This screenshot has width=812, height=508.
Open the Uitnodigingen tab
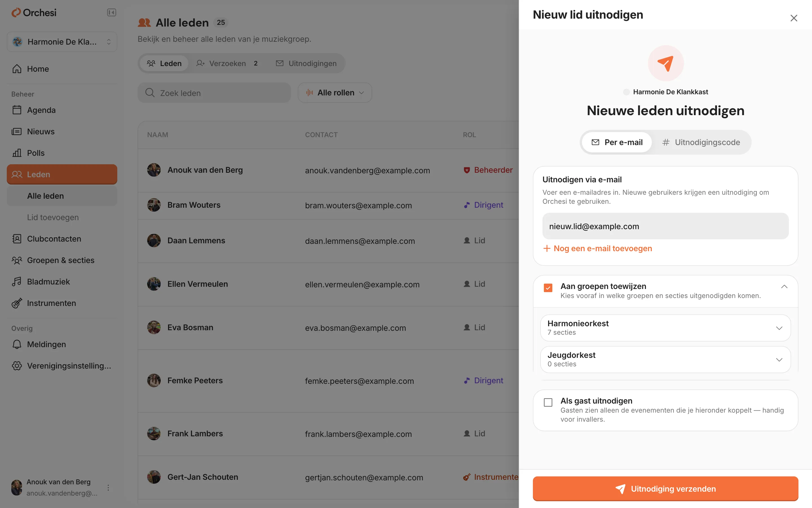[306, 63]
